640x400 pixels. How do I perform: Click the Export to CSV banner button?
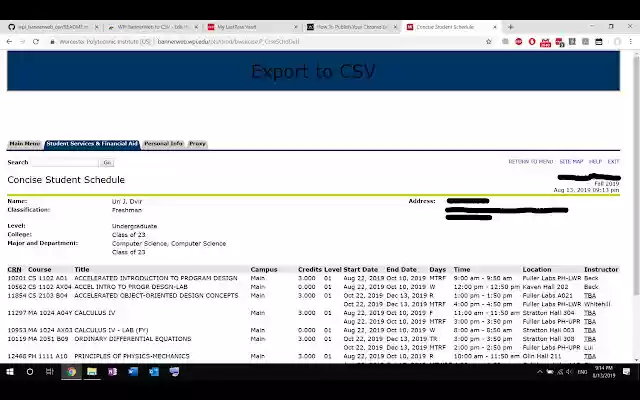click(x=313, y=71)
